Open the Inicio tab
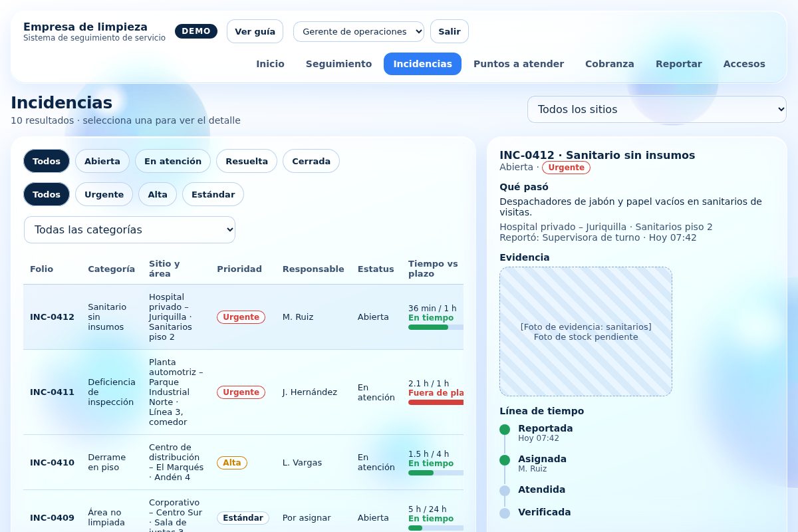 [270, 64]
